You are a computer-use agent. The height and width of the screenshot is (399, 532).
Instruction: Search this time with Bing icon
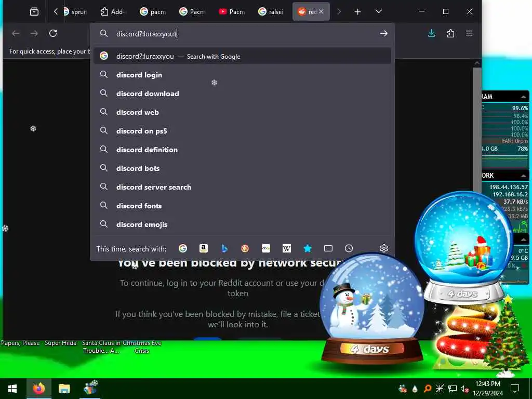(224, 249)
